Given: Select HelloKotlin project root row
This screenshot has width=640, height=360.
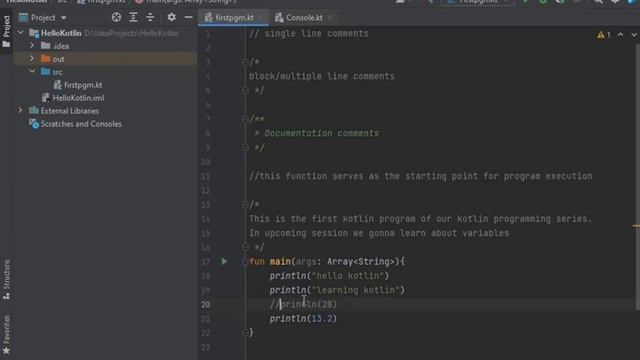Looking at the screenshot, I should tap(105, 33).
